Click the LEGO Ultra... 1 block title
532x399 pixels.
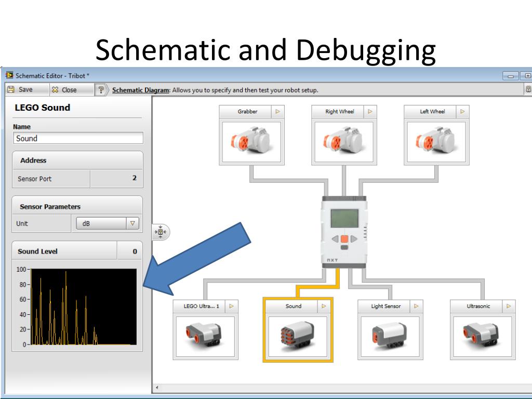pyautogui.click(x=202, y=306)
